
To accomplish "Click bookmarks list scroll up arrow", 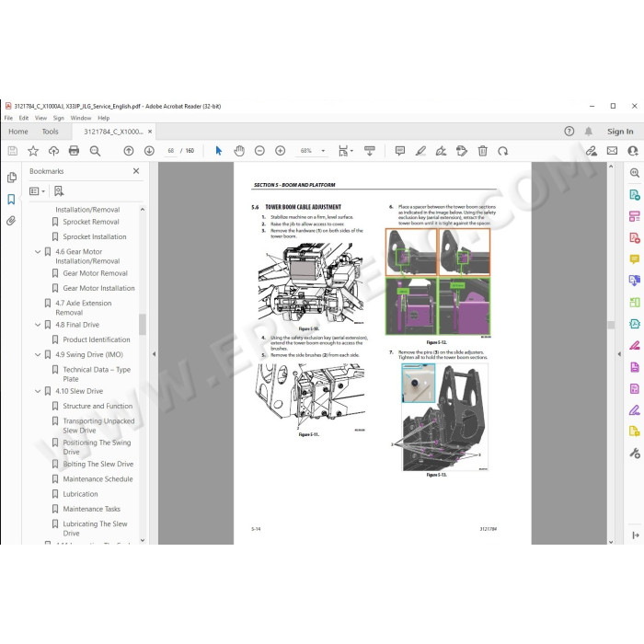I will tap(143, 210).
